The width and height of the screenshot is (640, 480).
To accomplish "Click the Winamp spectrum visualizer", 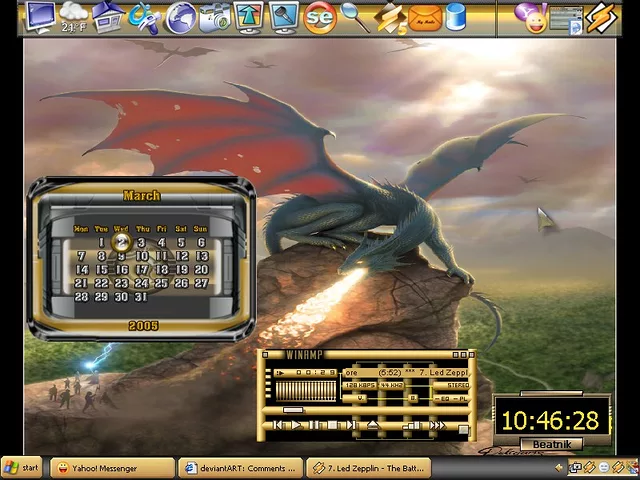I will coord(305,391).
